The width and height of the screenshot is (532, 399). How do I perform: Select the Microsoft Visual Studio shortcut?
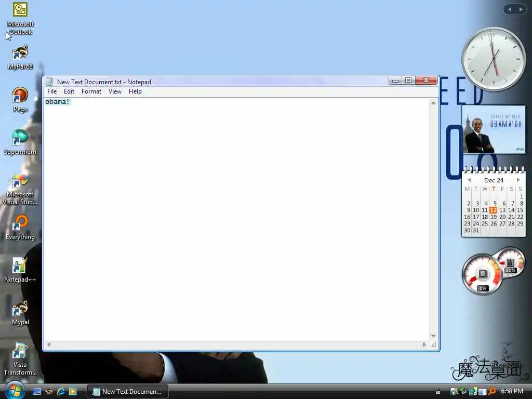point(20,189)
